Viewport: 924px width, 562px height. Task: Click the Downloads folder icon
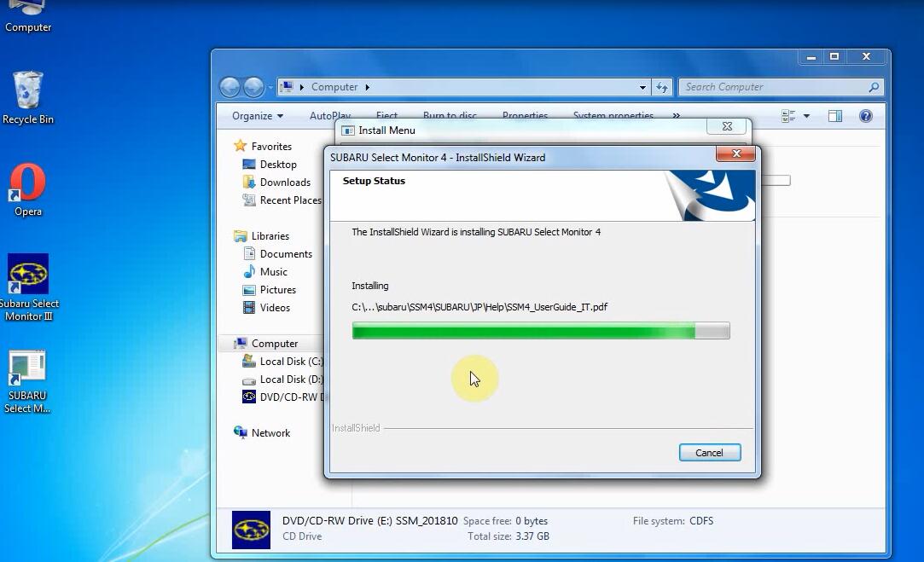pos(249,182)
